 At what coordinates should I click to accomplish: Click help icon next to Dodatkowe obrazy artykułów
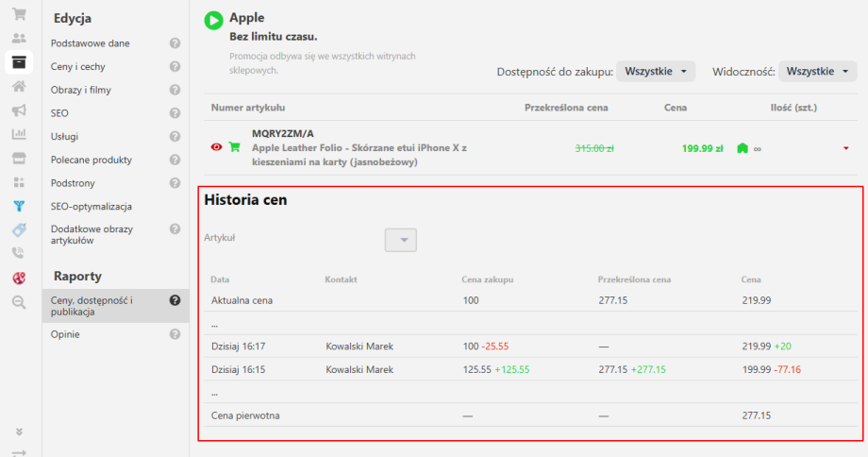[175, 228]
